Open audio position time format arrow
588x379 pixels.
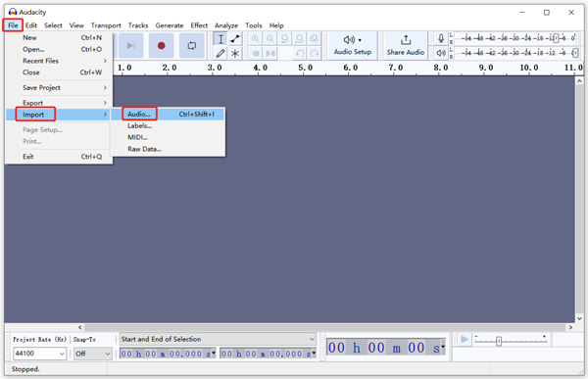[x=443, y=347]
